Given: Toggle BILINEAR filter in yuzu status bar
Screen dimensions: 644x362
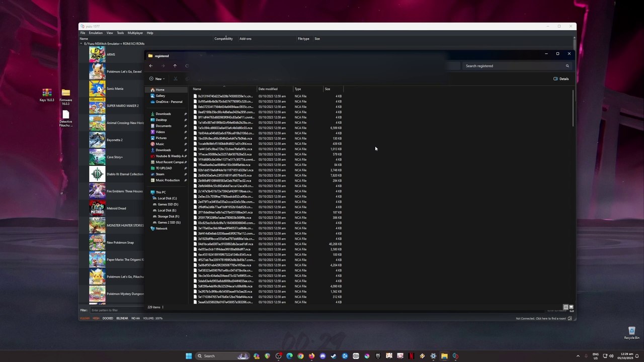Looking at the screenshot, I should click(x=122, y=318).
